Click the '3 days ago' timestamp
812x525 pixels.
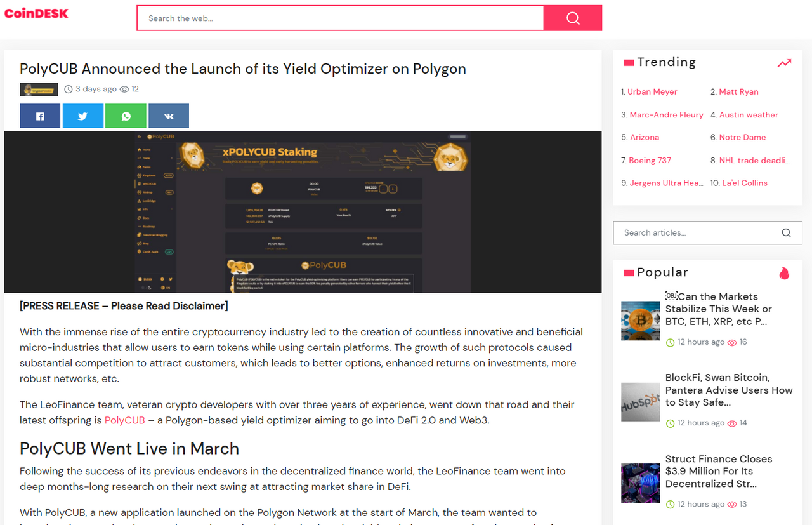96,90
